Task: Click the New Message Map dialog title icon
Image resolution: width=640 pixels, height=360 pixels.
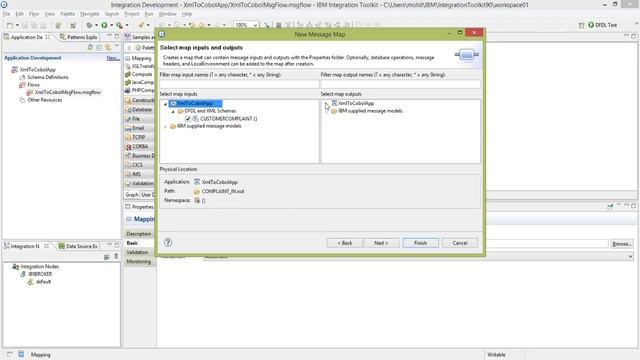Action: 162,34
